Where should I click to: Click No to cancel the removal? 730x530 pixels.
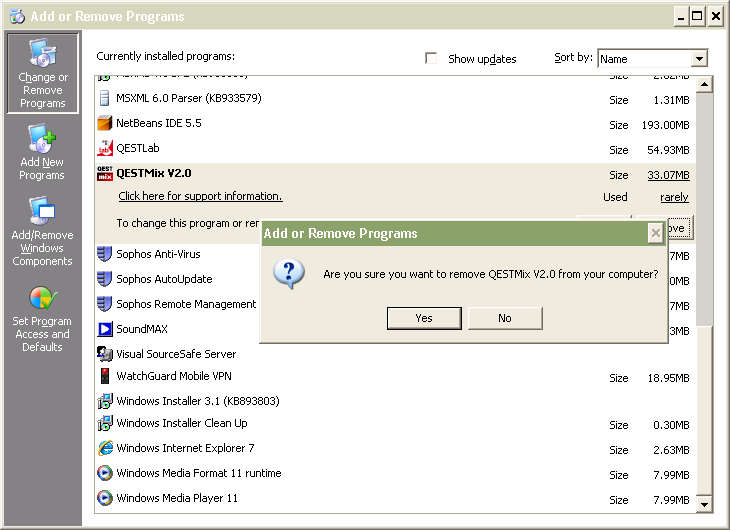tap(504, 318)
